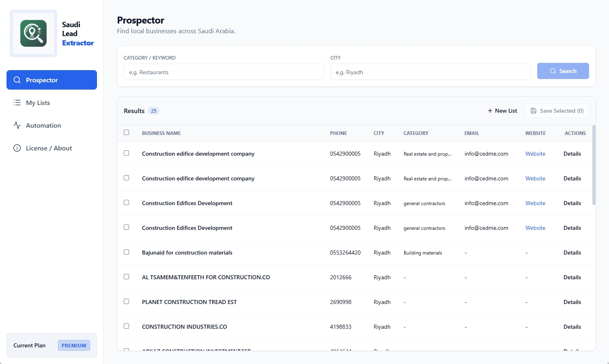Image resolution: width=609 pixels, height=364 pixels.
Task: Click the Saudi Lead Extractor logo
Action: [x=33, y=33]
